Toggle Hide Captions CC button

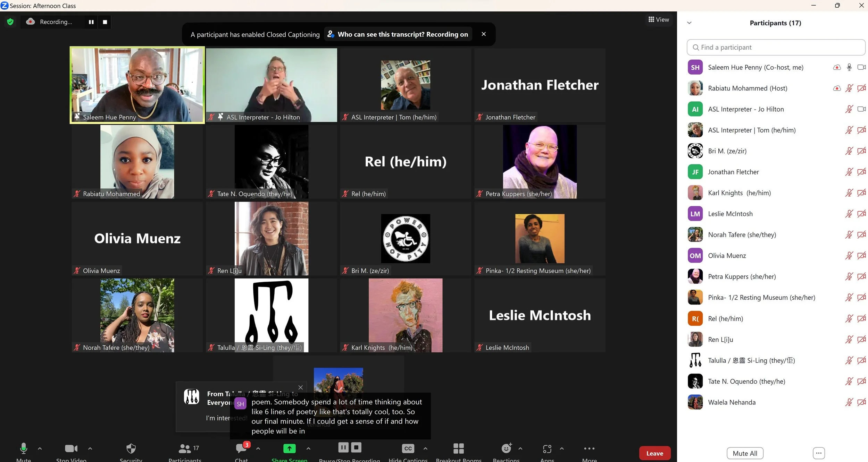pos(408,448)
